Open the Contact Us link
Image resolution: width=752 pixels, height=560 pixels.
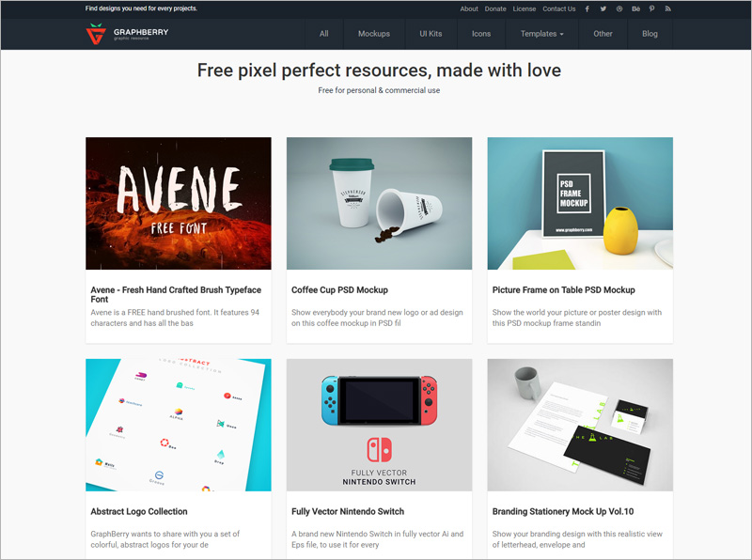[559, 8]
